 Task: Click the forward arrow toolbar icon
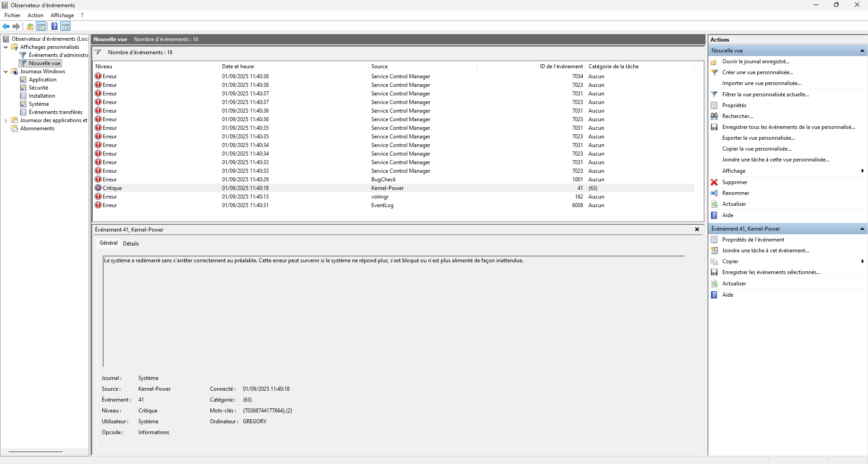[x=16, y=26]
